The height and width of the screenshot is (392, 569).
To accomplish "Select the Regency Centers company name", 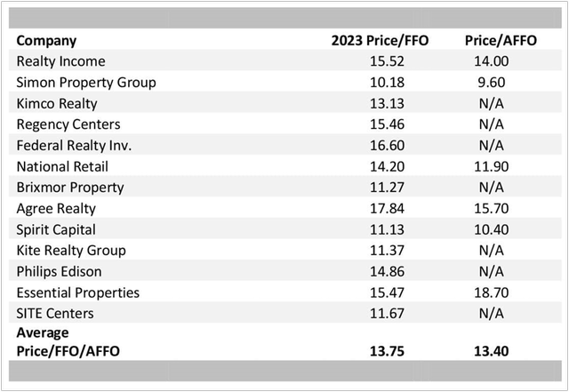I will 68,124.
